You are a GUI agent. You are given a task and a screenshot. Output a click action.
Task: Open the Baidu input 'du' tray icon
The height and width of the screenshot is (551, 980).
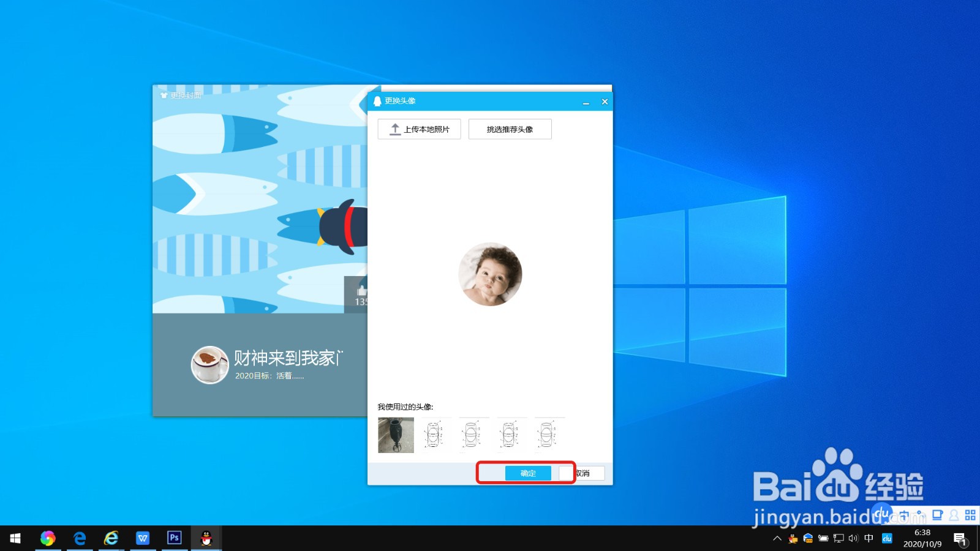point(886,539)
